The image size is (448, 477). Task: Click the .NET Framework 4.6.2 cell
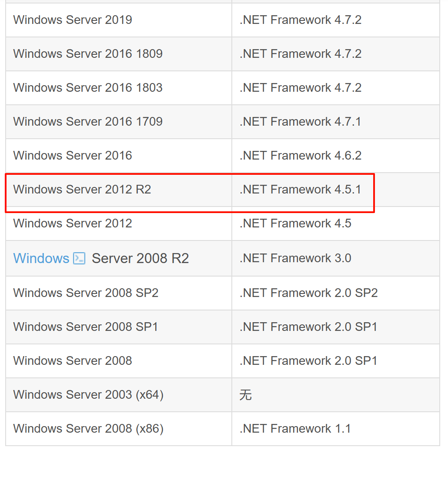pyautogui.click(x=336, y=156)
